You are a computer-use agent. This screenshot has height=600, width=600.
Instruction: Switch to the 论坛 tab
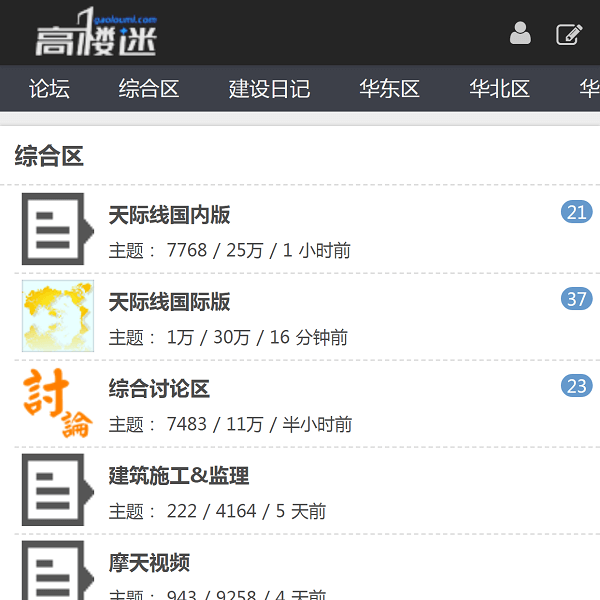49,89
